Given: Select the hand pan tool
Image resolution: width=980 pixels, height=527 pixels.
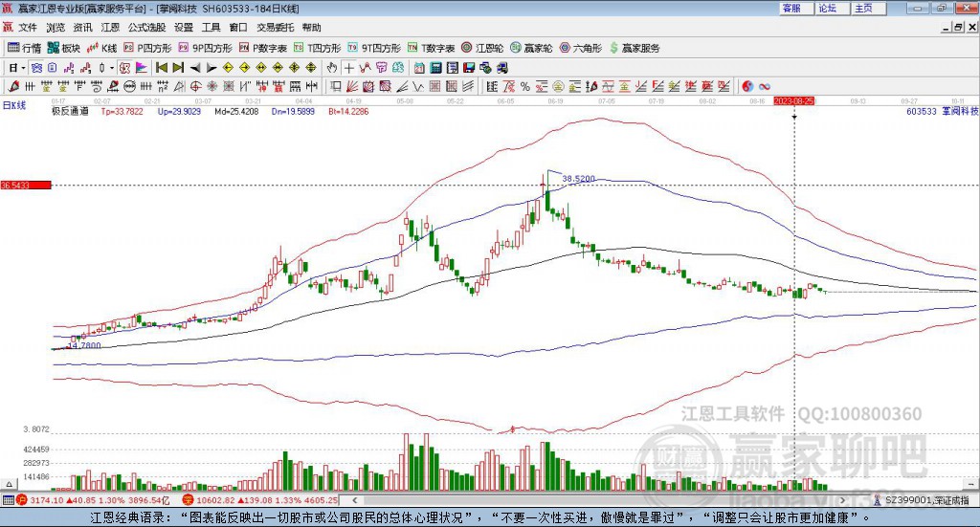Looking at the screenshot, I should click(332, 68).
